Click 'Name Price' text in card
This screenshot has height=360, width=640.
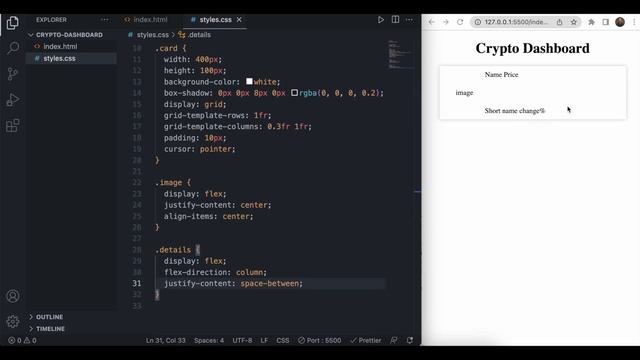tap(501, 75)
